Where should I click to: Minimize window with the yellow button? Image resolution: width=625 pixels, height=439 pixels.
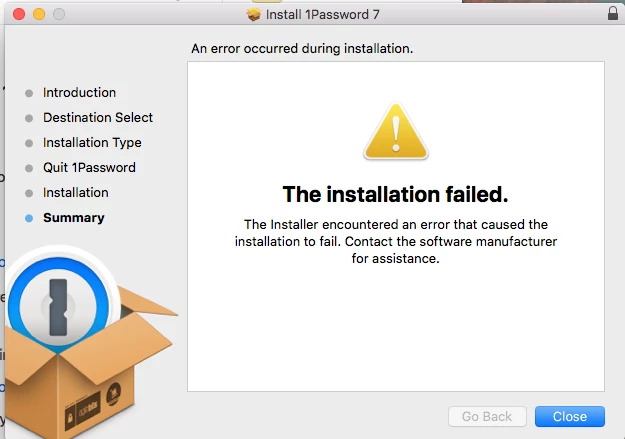tap(39, 14)
